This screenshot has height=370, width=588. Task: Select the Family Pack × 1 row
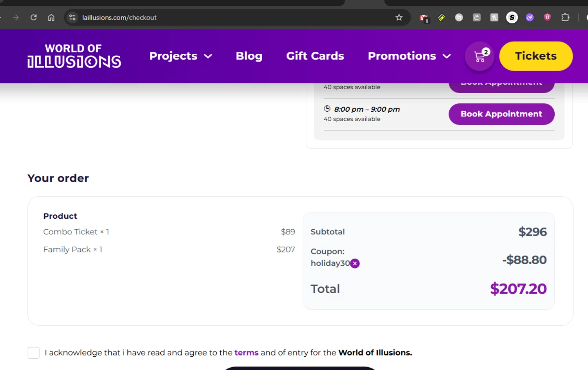pos(169,249)
